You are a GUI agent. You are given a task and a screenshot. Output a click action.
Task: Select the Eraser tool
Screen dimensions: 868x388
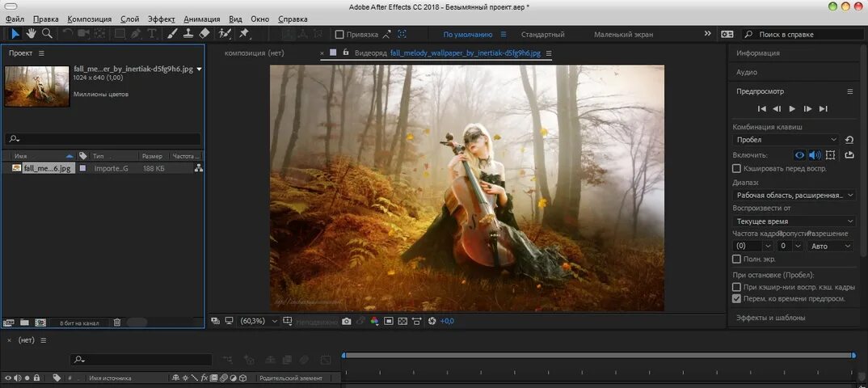[204, 33]
